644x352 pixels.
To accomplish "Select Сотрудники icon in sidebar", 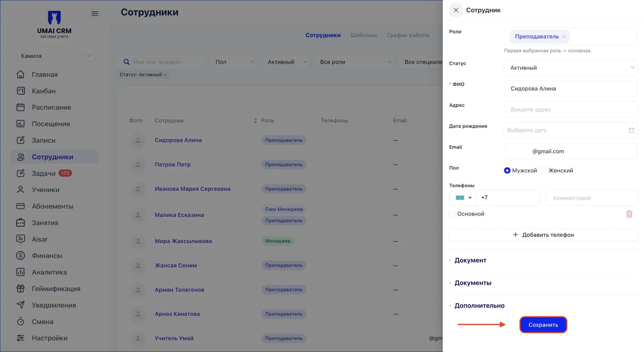I will 20,157.
